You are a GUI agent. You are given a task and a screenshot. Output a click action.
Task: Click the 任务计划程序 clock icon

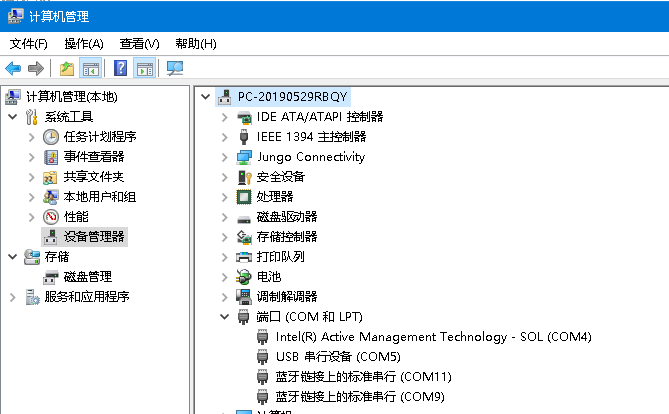[x=51, y=137]
